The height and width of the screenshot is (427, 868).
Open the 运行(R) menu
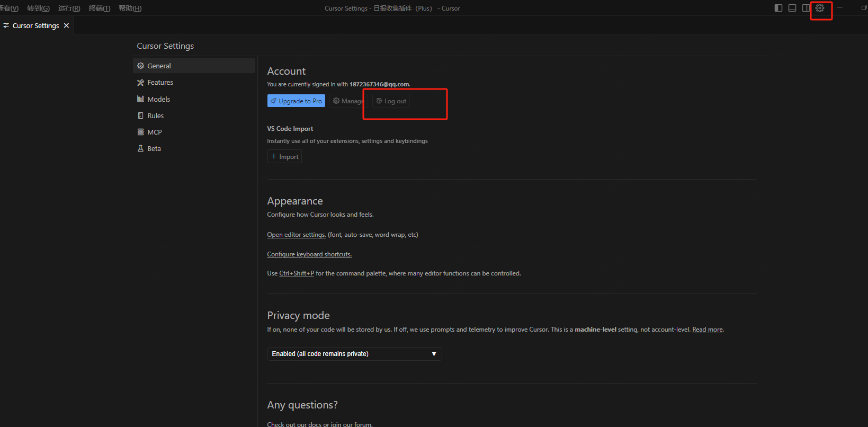point(69,8)
